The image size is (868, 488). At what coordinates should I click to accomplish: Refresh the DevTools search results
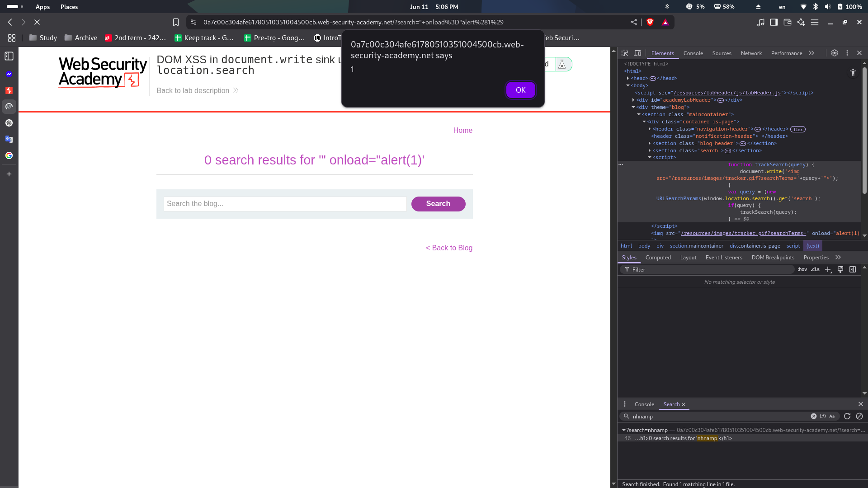[x=847, y=416]
